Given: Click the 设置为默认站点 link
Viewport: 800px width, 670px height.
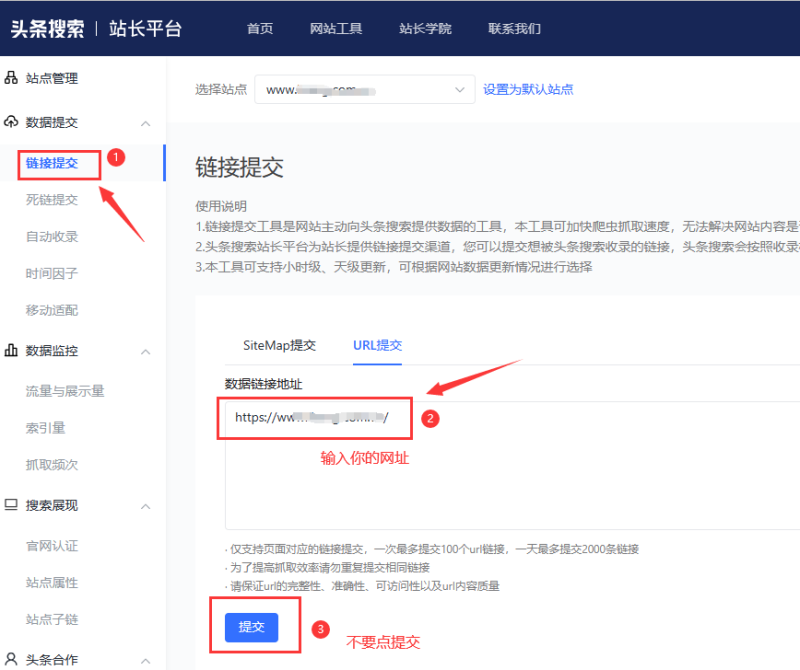Looking at the screenshot, I should click(528, 89).
